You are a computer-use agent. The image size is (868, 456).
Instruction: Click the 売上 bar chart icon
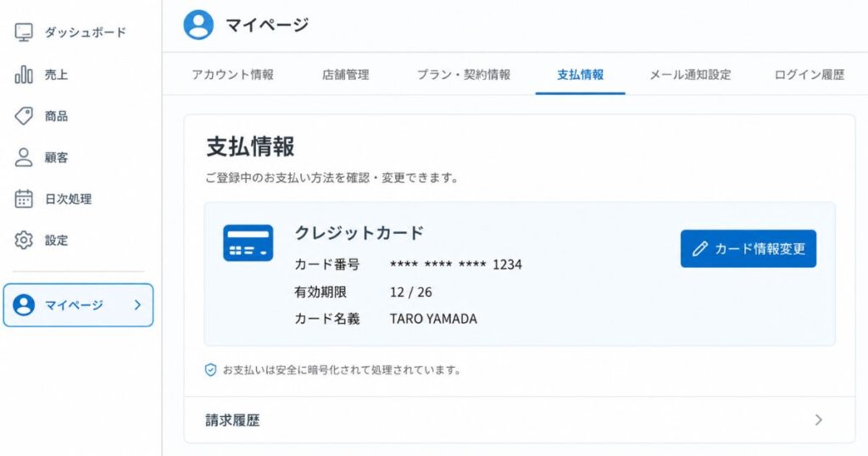(24, 74)
